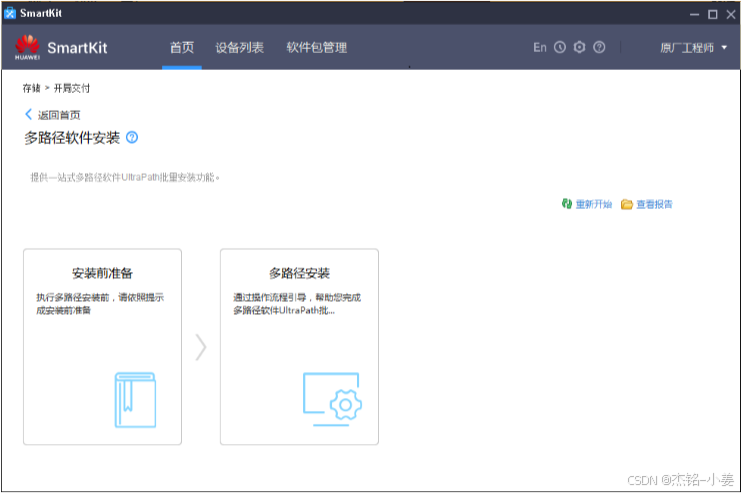This screenshot has height=493, width=742.
Task: Click the arrow chevron between the two cards
Action: pos(201,347)
